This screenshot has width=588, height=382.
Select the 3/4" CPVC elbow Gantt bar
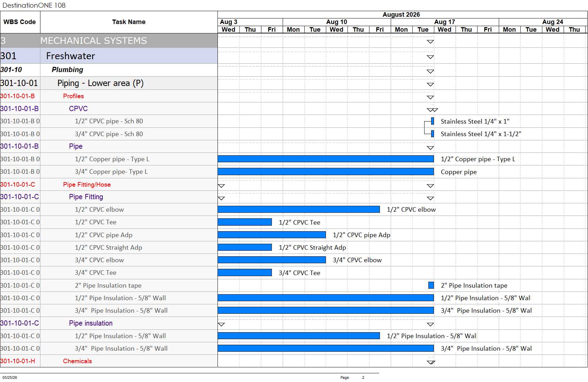(272, 260)
